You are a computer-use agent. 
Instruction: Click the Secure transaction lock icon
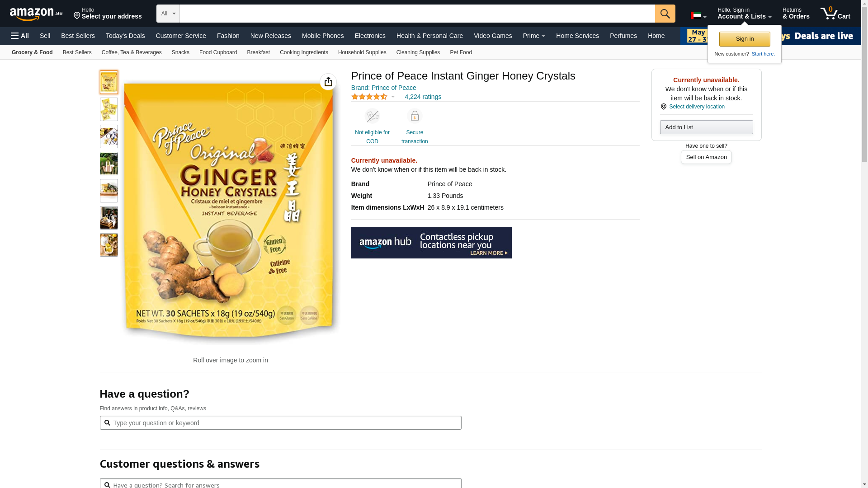point(415,116)
